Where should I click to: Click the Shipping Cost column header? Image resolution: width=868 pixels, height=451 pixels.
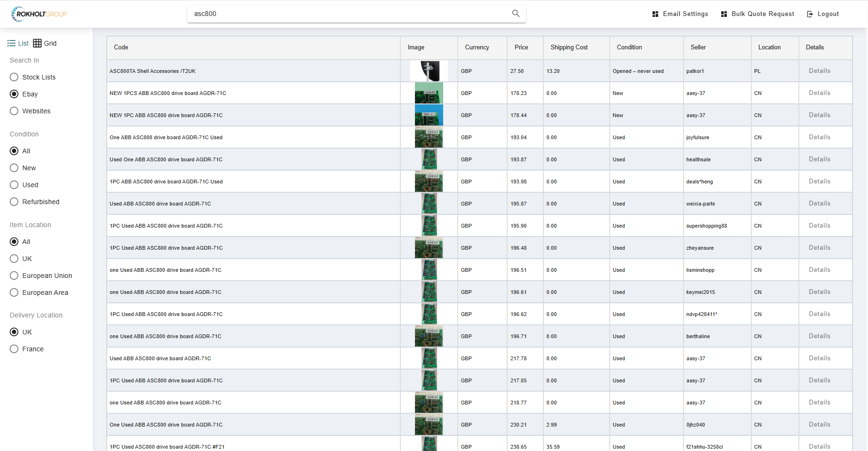[x=569, y=47]
